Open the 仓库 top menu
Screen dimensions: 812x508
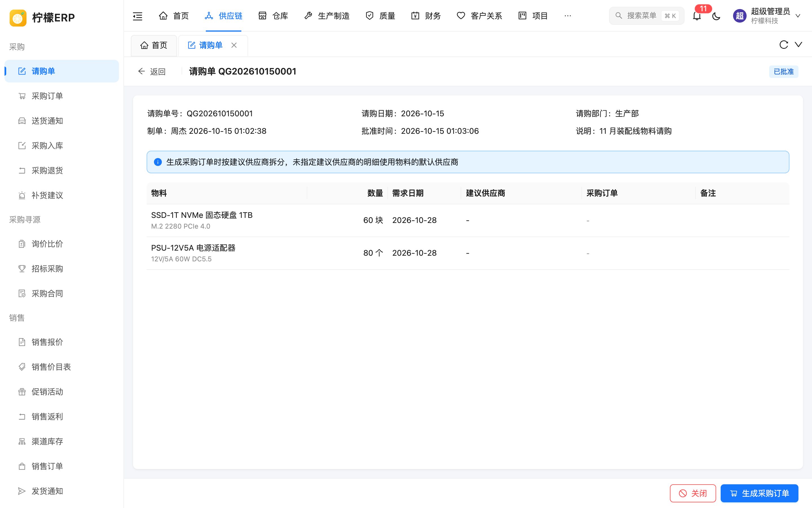[273, 16]
